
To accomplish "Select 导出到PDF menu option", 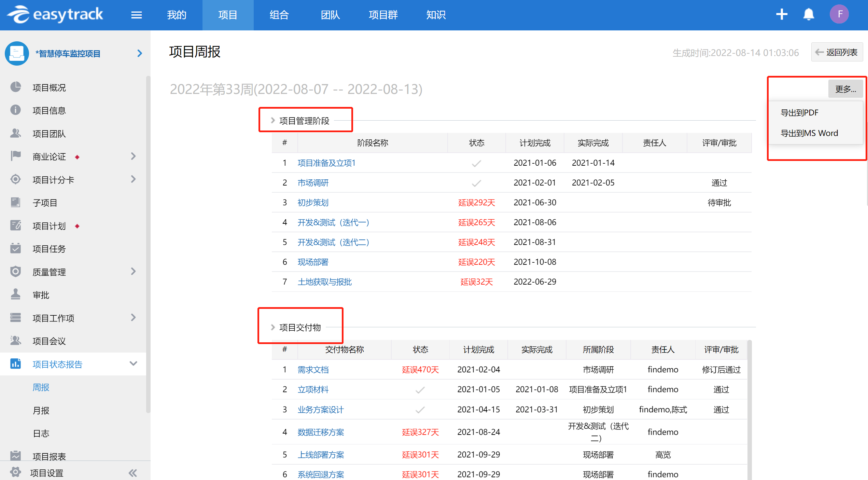I will coord(799,113).
